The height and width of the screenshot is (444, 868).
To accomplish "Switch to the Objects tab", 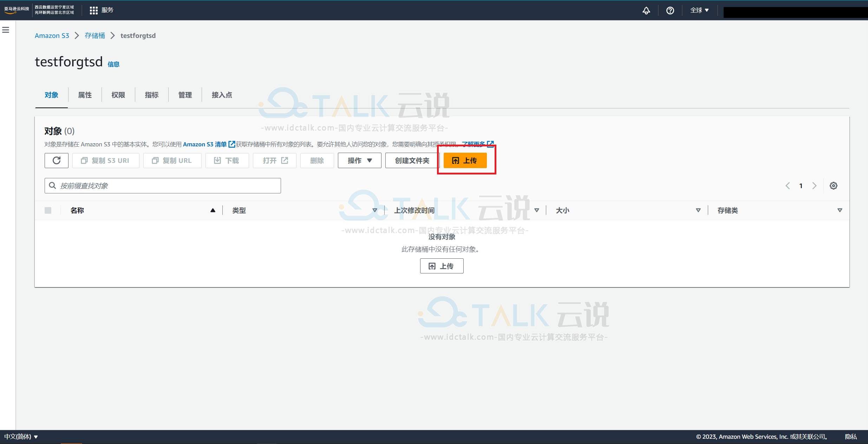I will pyautogui.click(x=51, y=95).
